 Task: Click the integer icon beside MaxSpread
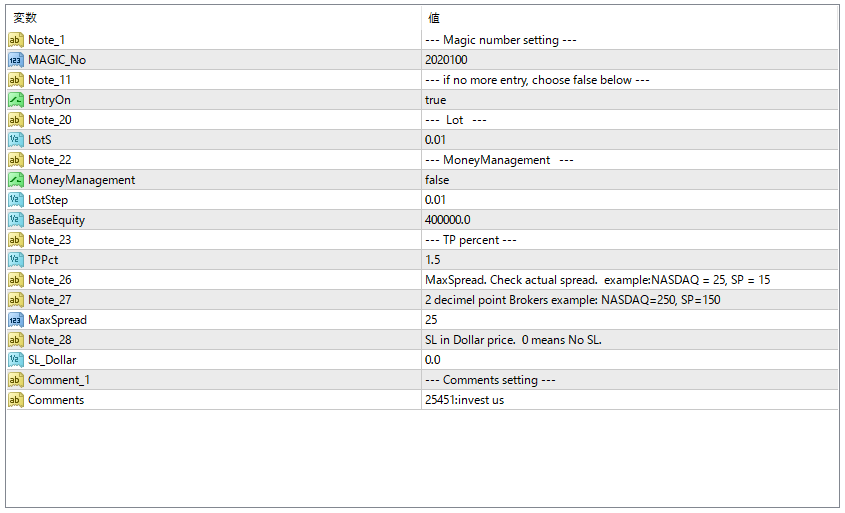16,320
